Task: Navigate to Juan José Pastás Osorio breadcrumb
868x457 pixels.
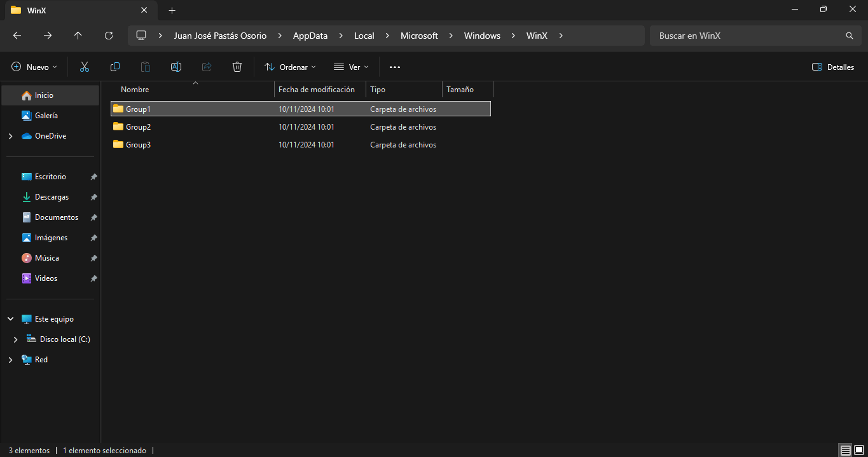Action: point(221,36)
